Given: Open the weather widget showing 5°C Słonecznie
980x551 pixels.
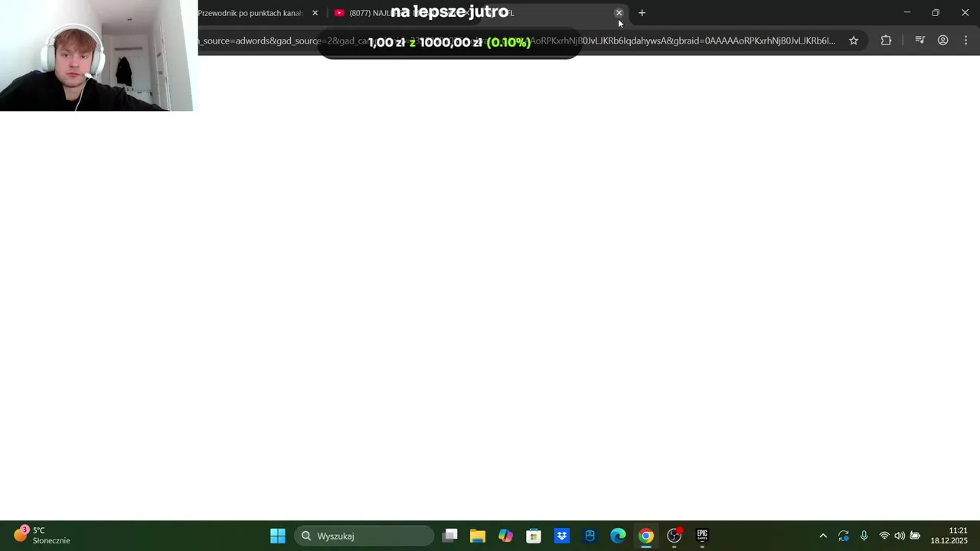Looking at the screenshot, I should [42, 536].
